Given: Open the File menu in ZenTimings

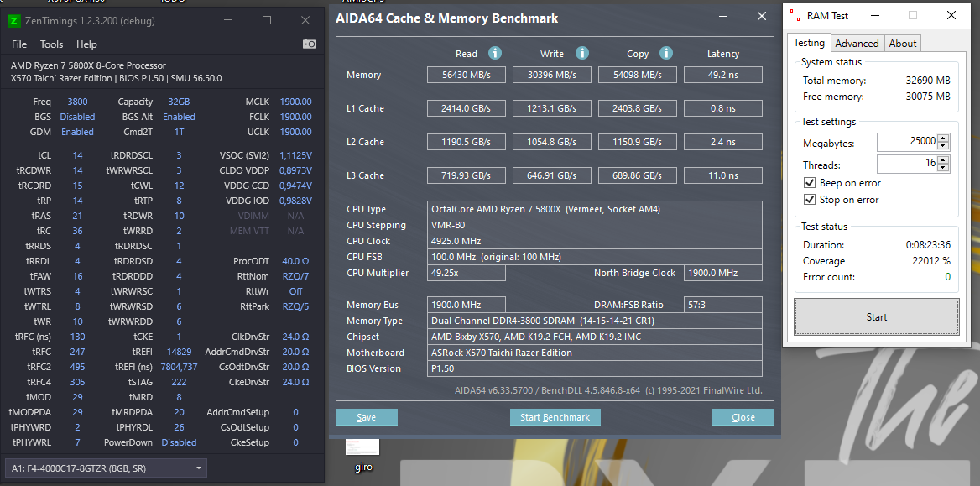Looking at the screenshot, I should pyautogui.click(x=19, y=44).
